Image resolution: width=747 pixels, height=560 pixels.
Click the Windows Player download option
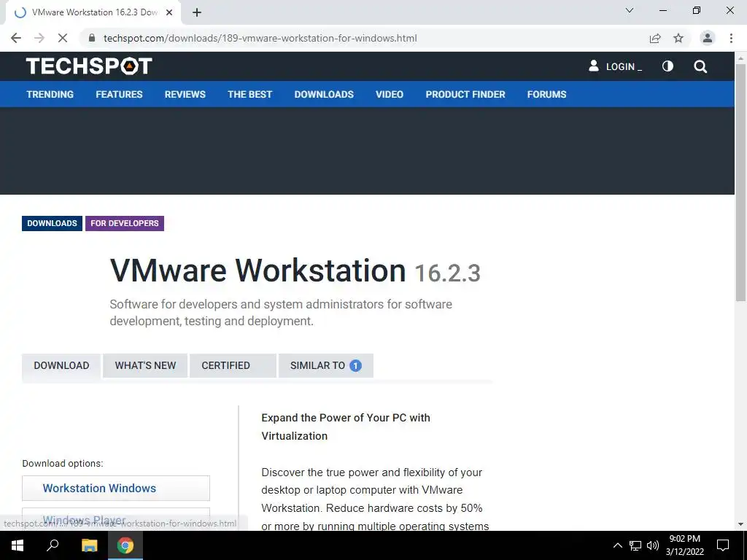pos(116,519)
